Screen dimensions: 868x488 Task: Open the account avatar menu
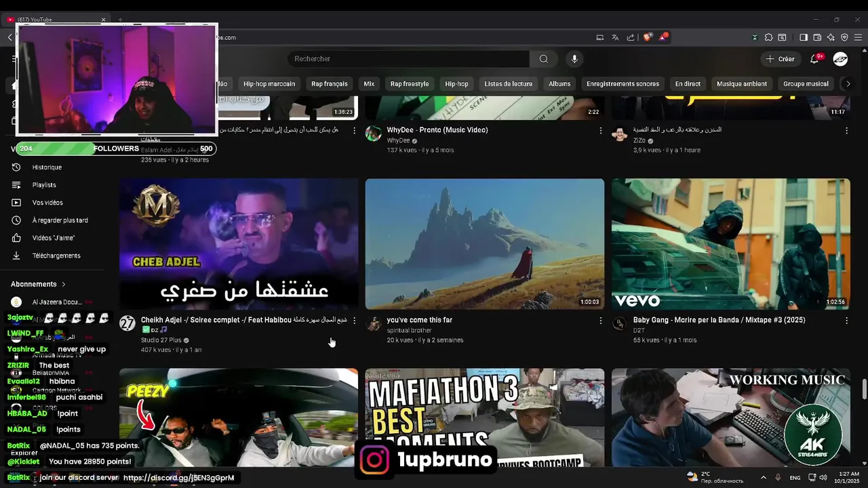[840, 59]
